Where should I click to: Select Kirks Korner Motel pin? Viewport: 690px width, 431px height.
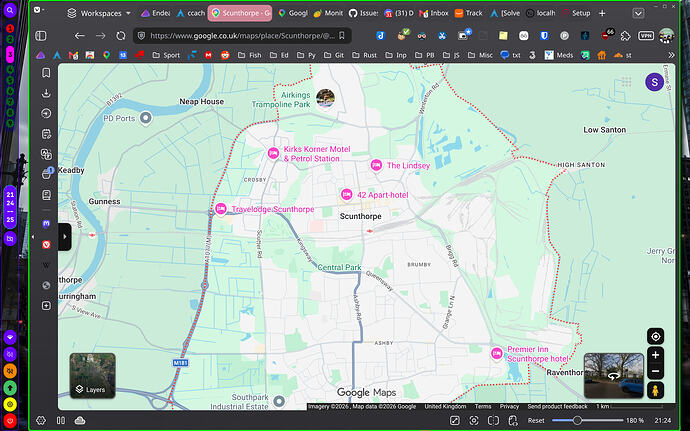coord(273,154)
